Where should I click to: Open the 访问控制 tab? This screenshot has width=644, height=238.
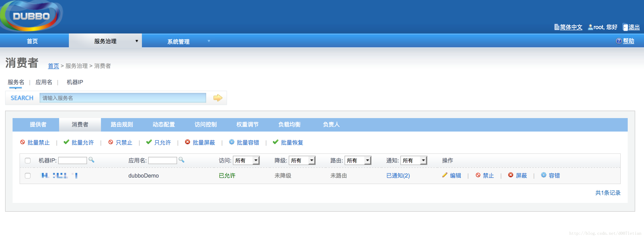click(206, 124)
